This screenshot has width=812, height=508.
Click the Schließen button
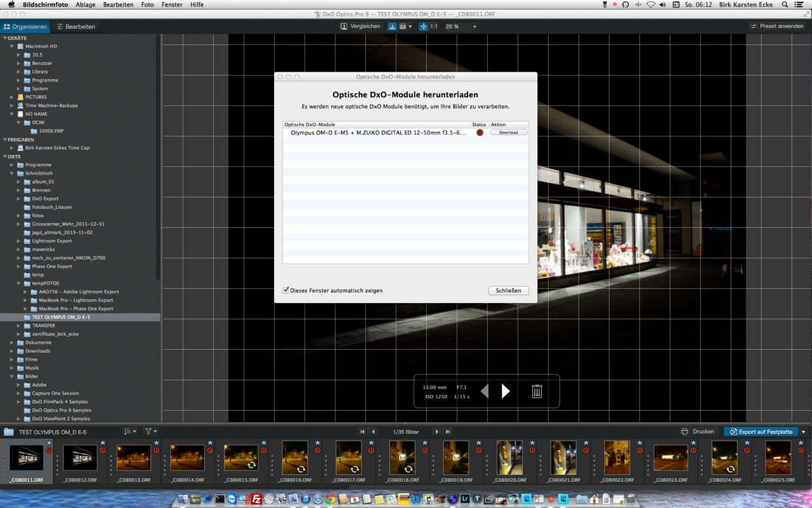(x=508, y=290)
